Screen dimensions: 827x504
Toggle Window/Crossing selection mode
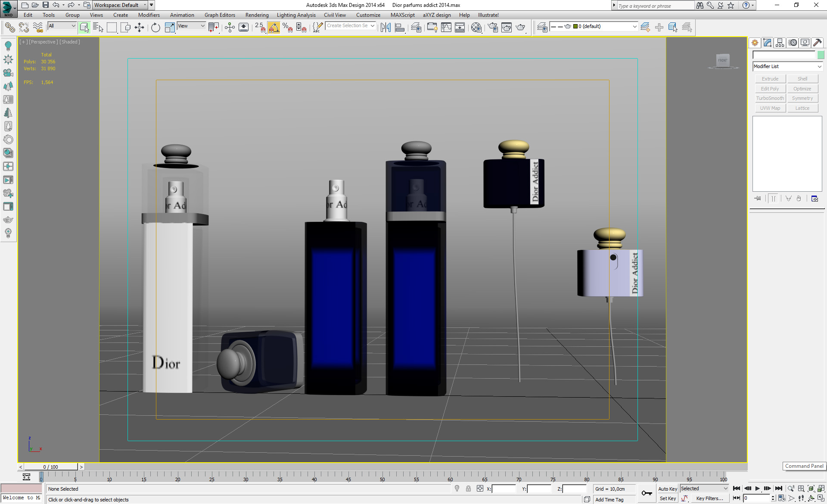click(125, 28)
